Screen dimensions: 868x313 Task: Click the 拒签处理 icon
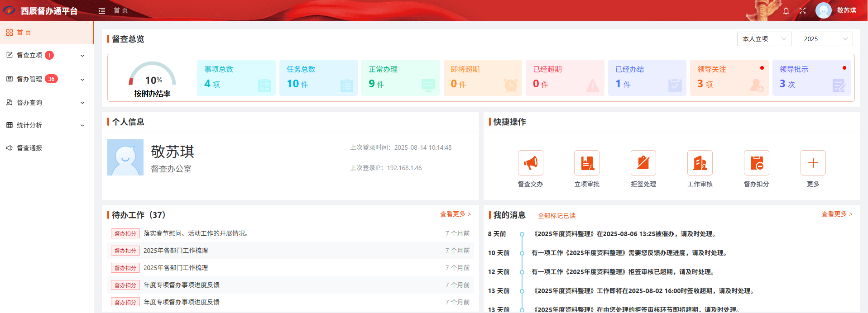(x=643, y=163)
